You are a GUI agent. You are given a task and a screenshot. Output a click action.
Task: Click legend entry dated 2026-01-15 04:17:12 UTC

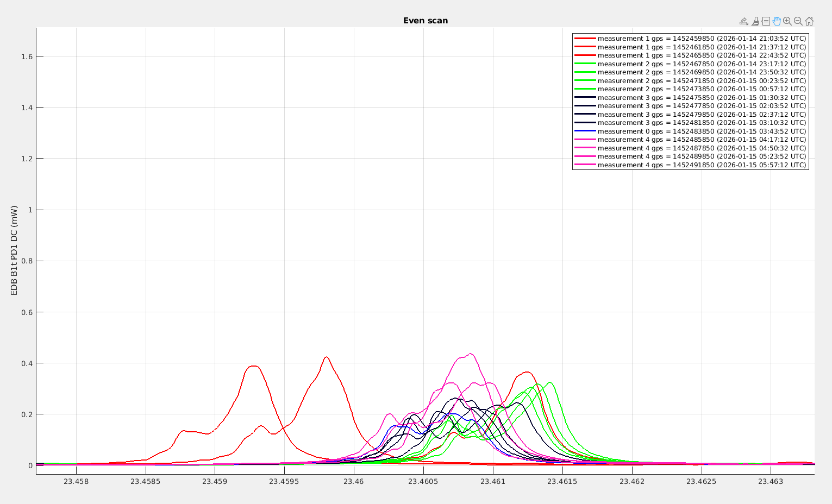pyautogui.click(x=702, y=140)
